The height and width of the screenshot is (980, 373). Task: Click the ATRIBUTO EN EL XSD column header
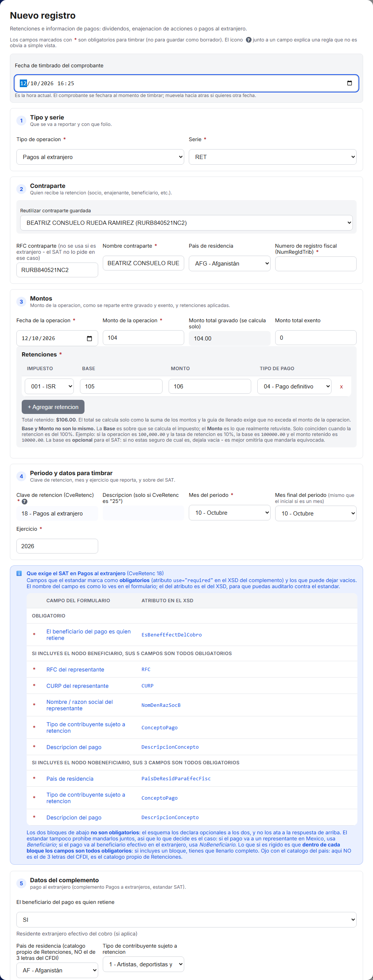point(167,600)
